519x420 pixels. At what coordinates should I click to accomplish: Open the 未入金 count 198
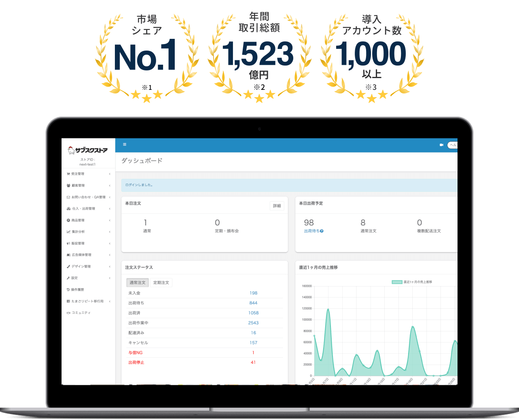pos(253,293)
